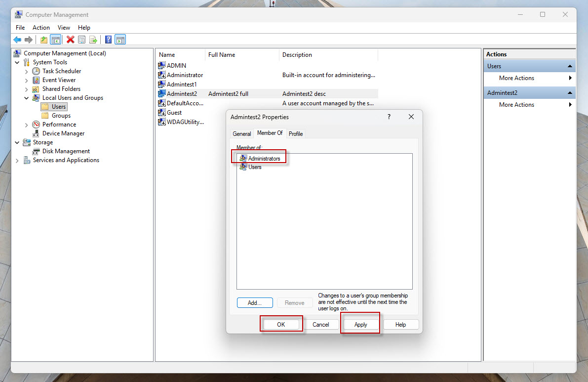Click the Administrator user account icon
The image size is (588, 382).
[x=161, y=75]
